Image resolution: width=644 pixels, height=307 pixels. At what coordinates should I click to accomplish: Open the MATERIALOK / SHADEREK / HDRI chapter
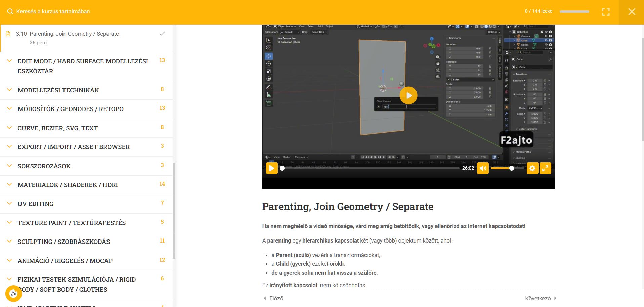coord(68,185)
